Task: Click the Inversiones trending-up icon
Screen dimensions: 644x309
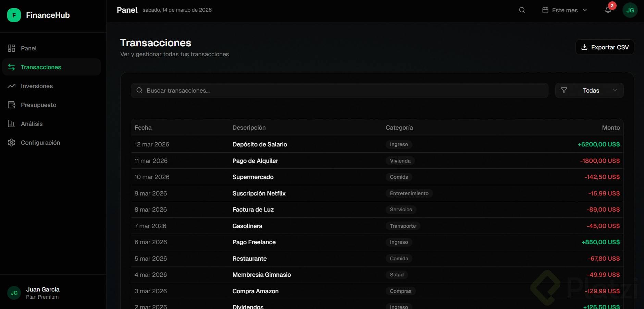Action: (x=12, y=86)
